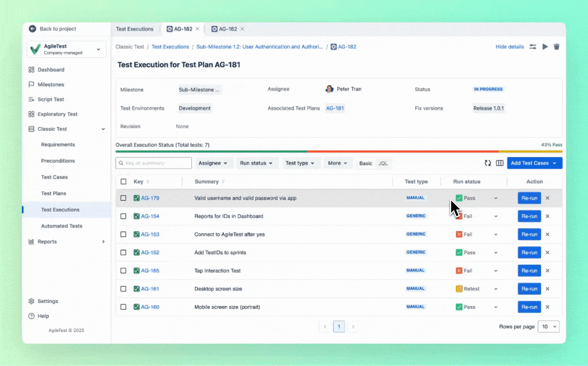Open Rows per page dropdown
Viewport: 588px width, 366px height.
549,327
